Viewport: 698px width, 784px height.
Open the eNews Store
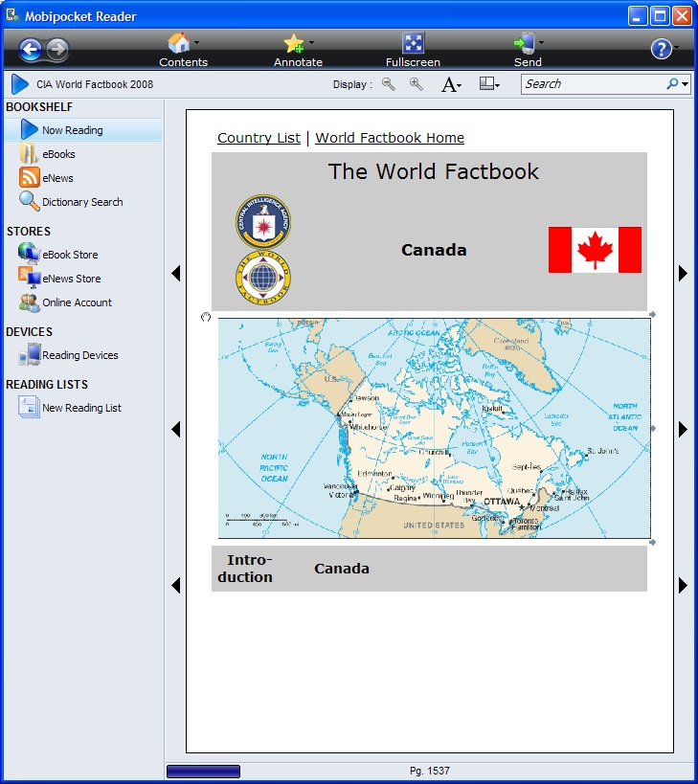(x=72, y=279)
